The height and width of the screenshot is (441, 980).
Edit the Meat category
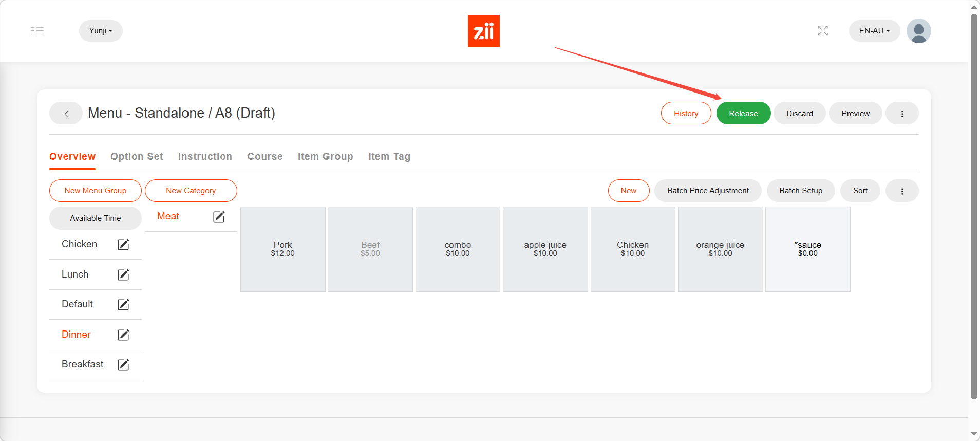(x=219, y=217)
